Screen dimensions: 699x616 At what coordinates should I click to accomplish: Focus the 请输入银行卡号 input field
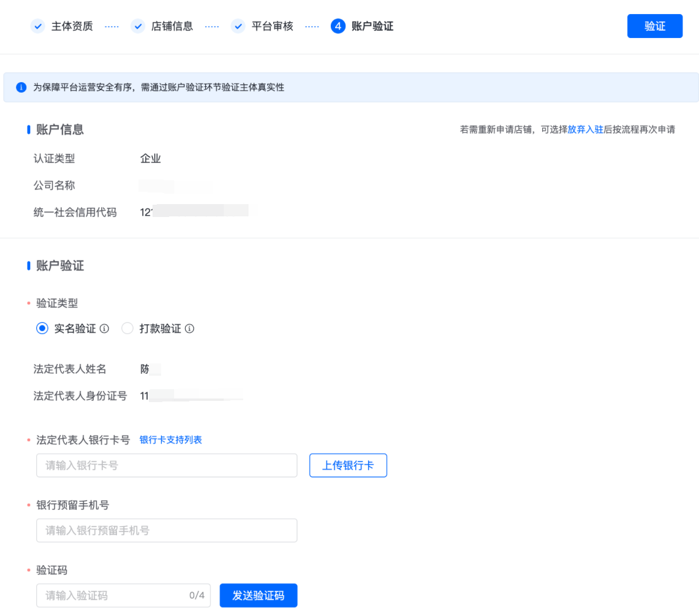tap(167, 466)
